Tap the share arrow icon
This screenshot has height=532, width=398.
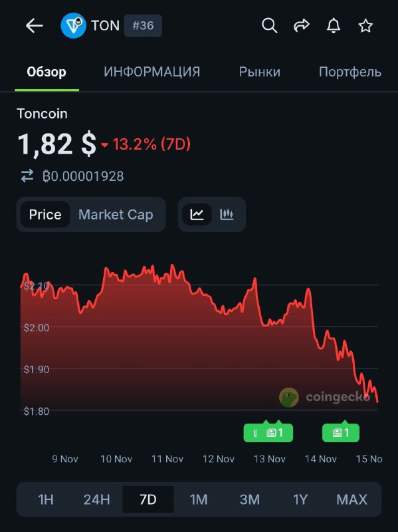tap(302, 25)
